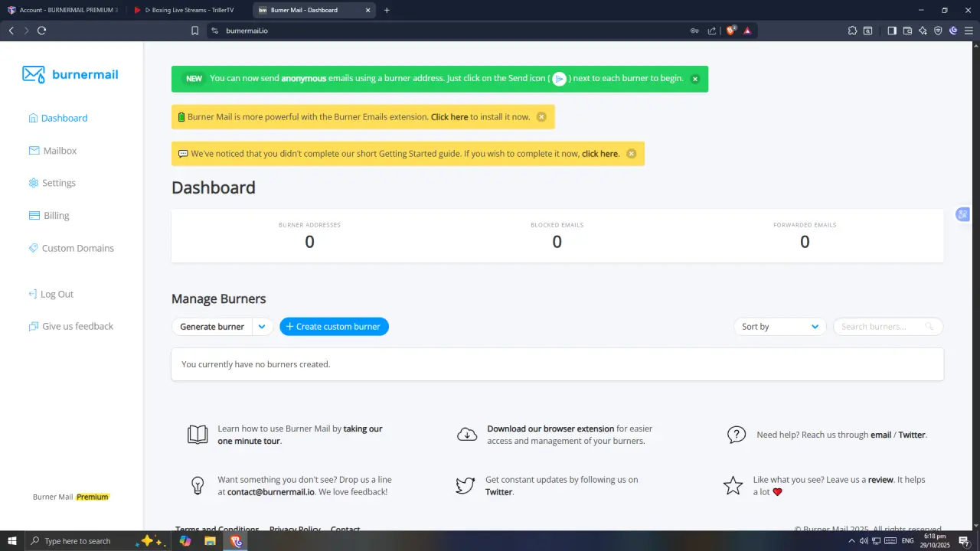Open the Leo AI sparkle icon

pos(923,31)
